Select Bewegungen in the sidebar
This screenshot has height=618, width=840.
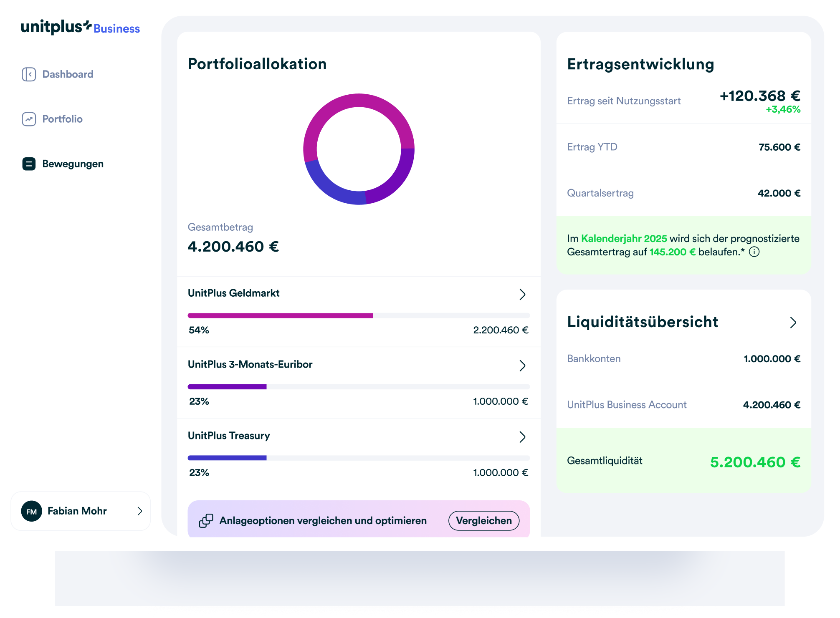[63, 164]
